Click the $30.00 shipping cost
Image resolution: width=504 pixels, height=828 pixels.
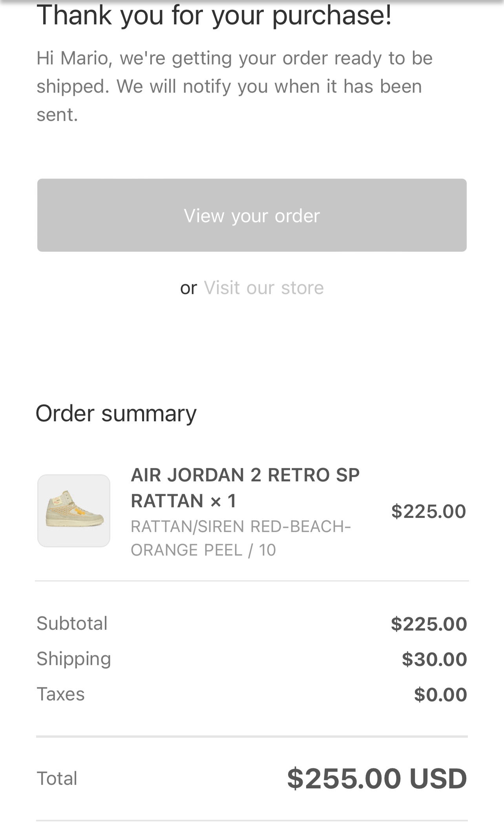(434, 659)
